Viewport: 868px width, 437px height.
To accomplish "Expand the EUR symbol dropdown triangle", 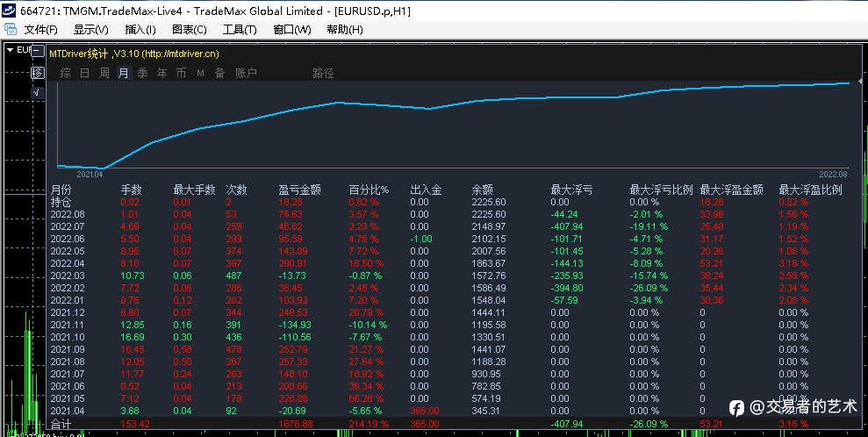I will [10, 50].
